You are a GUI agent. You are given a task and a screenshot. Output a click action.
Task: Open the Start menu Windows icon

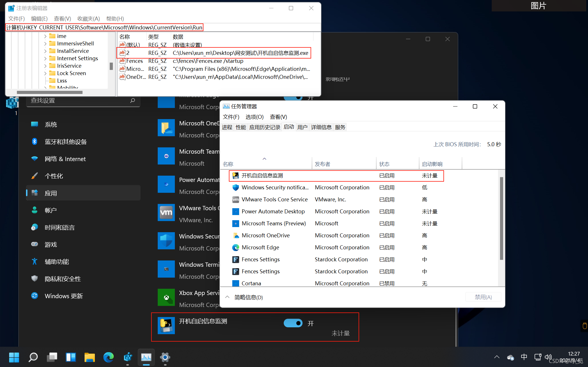click(14, 357)
